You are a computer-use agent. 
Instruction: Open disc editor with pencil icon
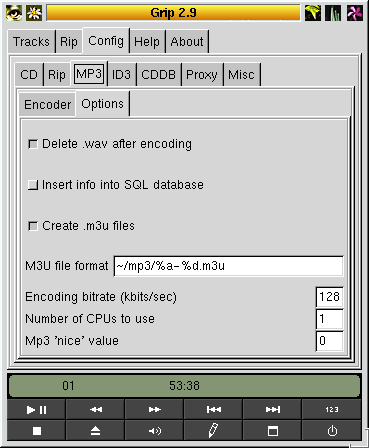click(214, 431)
